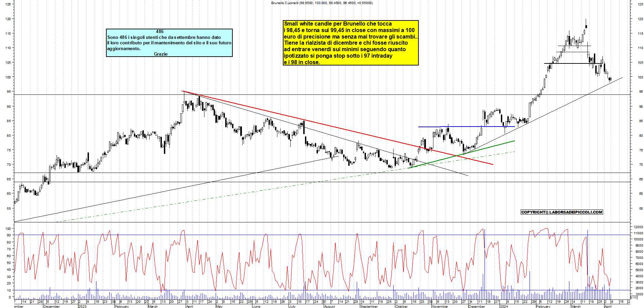Click the 'November' month label on the time axis

pyautogui.click(x=440, y=306)
